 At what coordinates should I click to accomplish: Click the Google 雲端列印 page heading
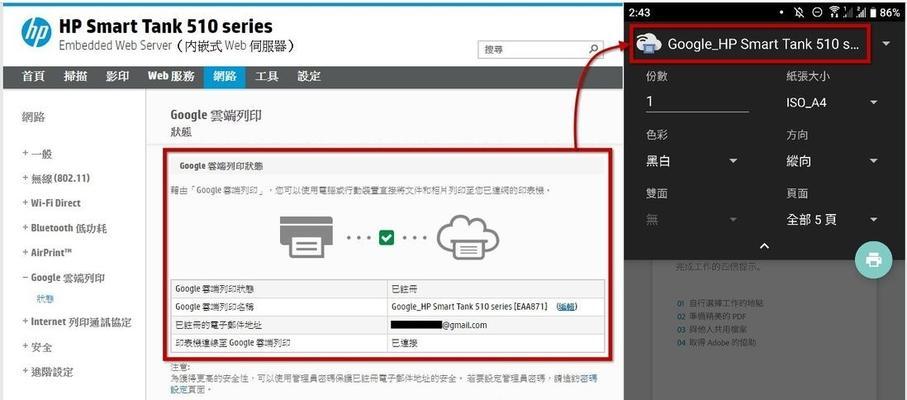pyautogui.click(x=216, y=116)
